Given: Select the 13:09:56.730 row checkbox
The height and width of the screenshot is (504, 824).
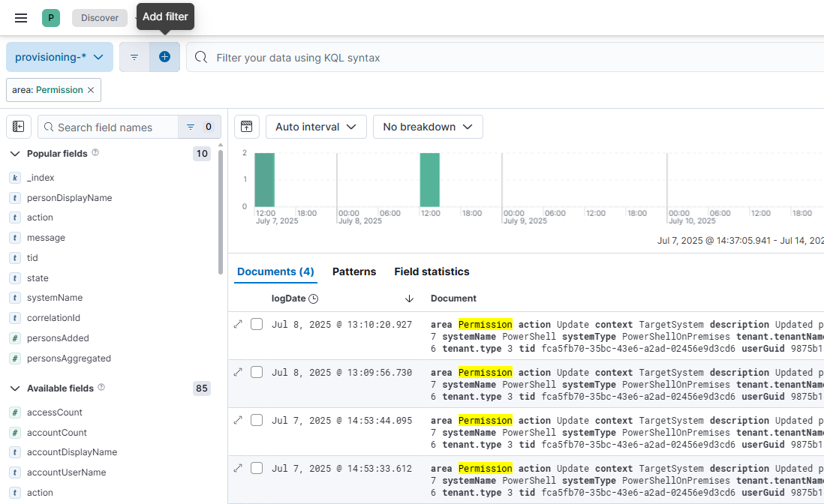Looking at the screenshot, I should [x=257, y=372].
